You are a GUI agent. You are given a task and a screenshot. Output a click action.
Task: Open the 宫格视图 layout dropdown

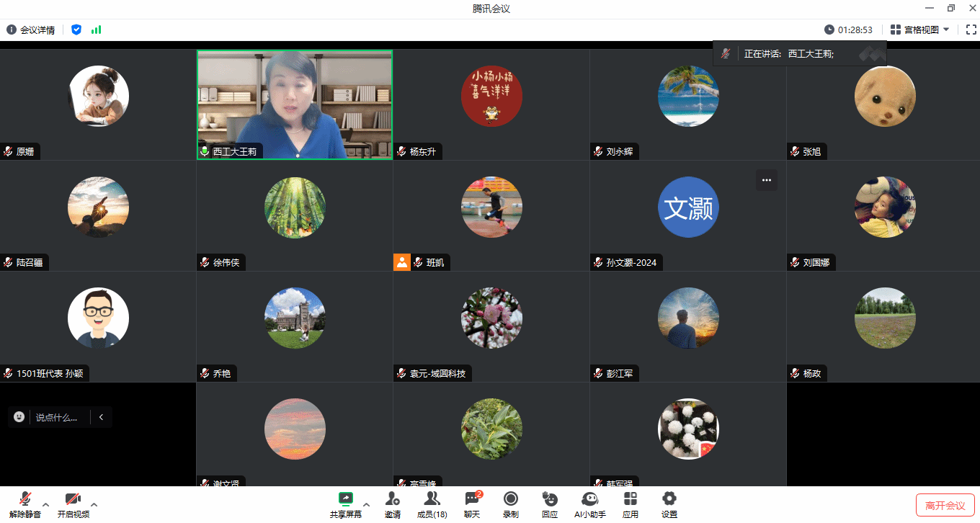pyautogui.click(x=920, y=30)
